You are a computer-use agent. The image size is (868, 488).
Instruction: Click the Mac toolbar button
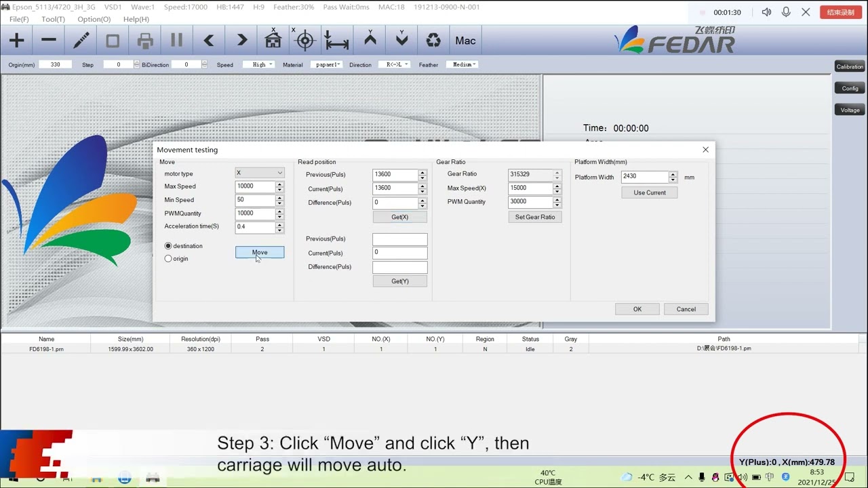point(465,41)
